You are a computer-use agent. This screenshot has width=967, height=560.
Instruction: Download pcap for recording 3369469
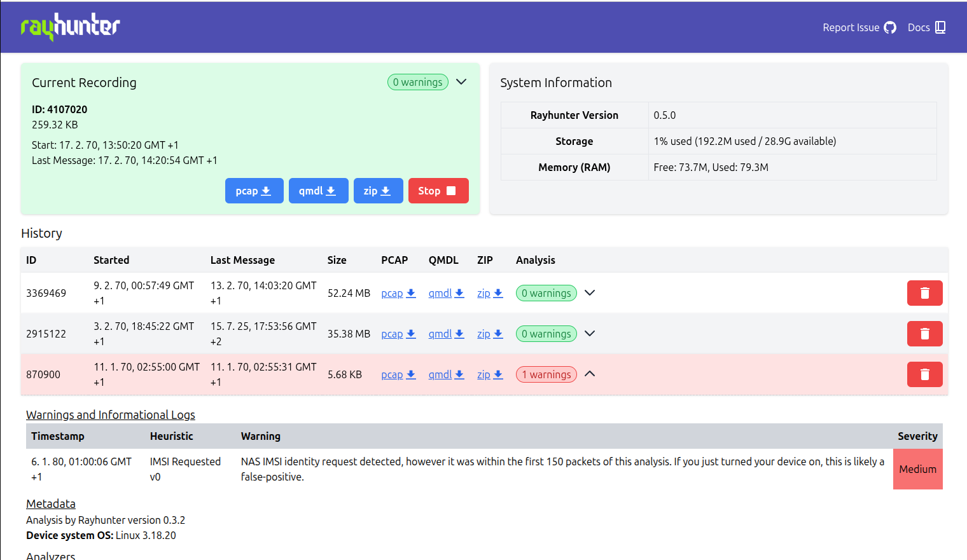[x=398, y=293]
